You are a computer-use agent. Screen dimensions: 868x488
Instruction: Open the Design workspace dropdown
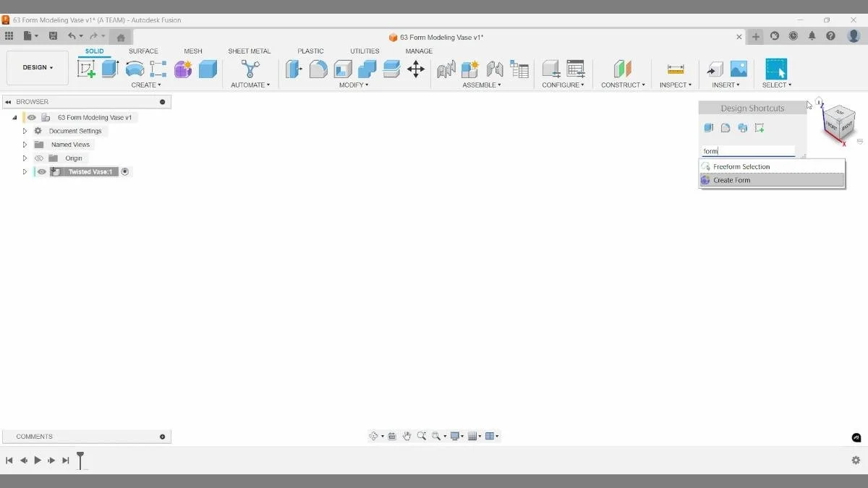[x=37, y=67]
